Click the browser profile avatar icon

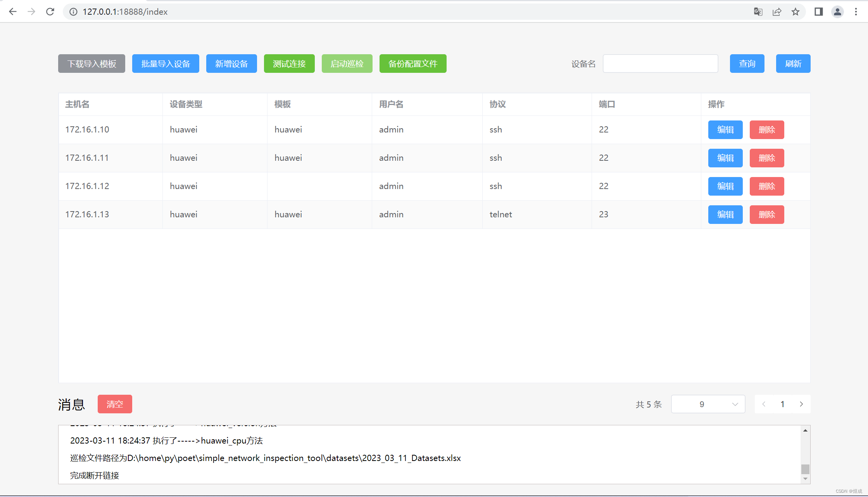coord(837,12)
